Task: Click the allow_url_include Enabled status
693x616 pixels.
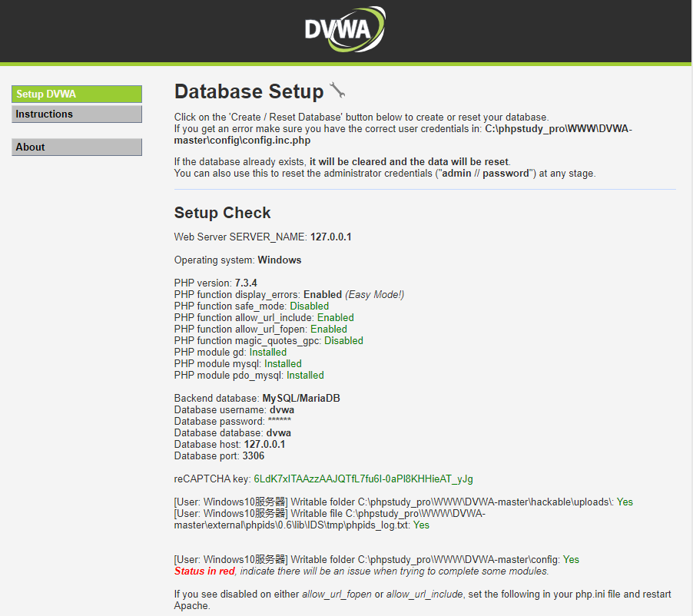Action: point(335,318)
